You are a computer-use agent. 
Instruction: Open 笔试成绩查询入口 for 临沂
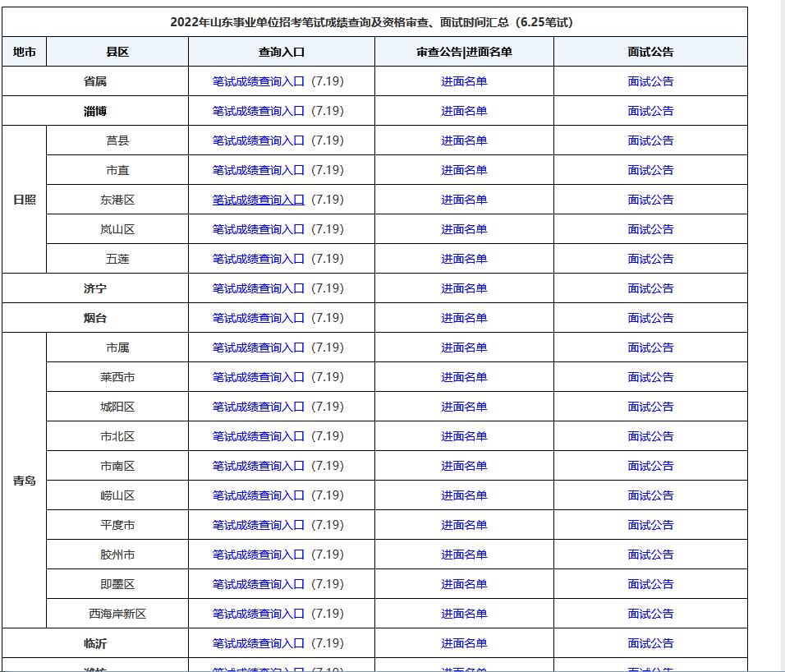(x=259, y=642)
